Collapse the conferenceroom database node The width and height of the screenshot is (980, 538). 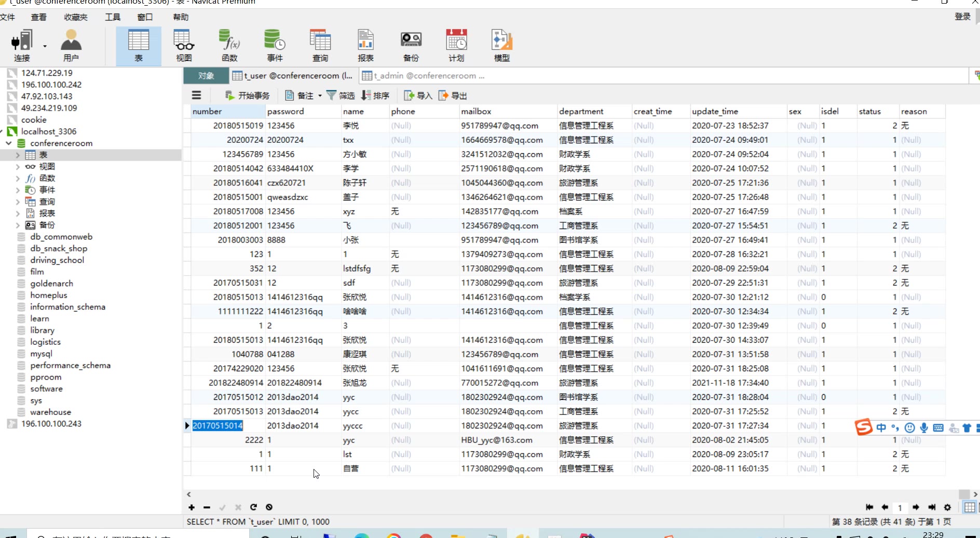(x=9, y=143)
